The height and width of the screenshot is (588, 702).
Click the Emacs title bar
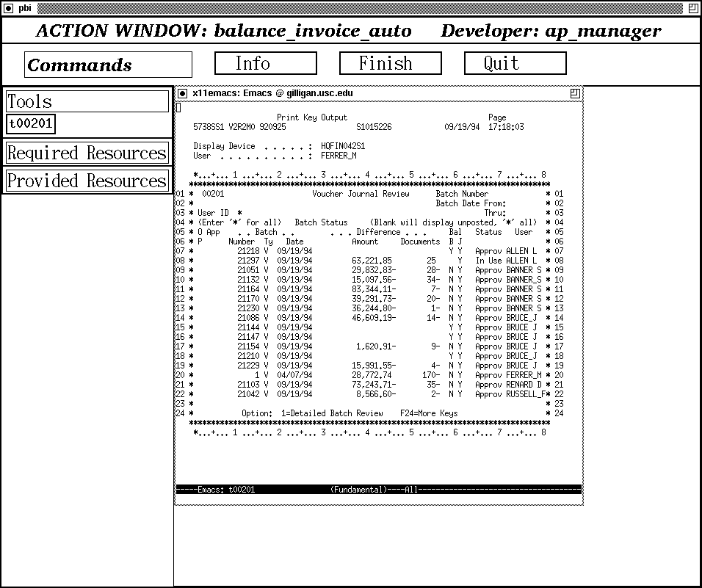pyautogui.click(x=379, y=93)
